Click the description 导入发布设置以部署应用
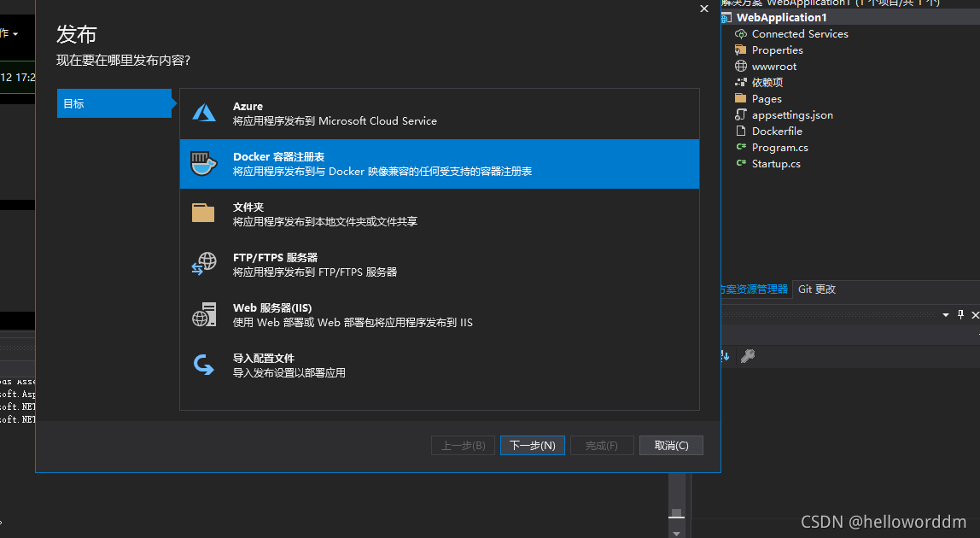The width and height of the screenshot is (980, 538). point(289,373)
